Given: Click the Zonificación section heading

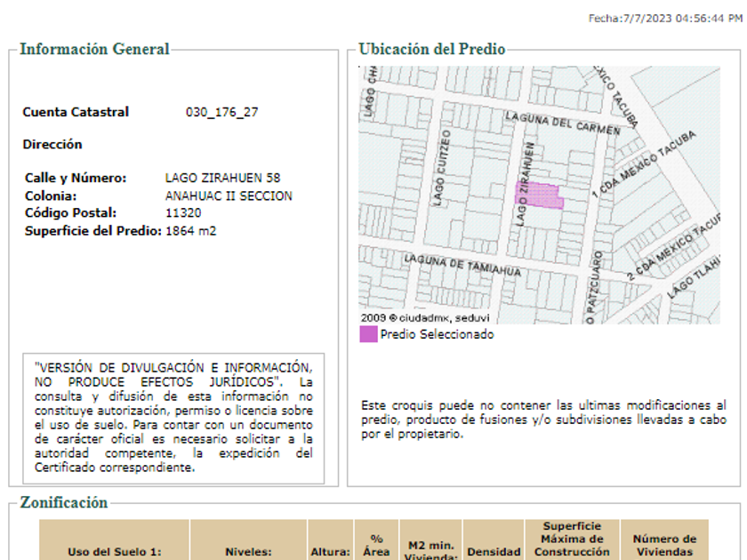Looking at the screenshot, I should [x=64, y=502].
